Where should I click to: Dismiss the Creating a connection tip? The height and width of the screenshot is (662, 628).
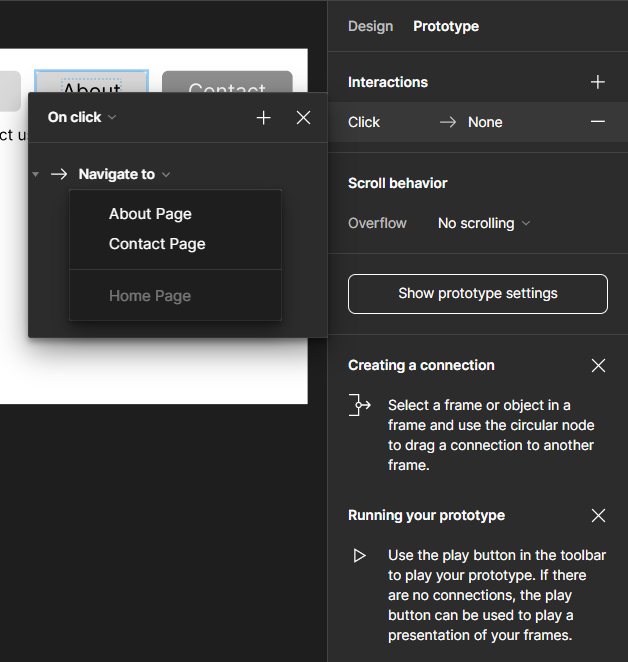point(598,366)
